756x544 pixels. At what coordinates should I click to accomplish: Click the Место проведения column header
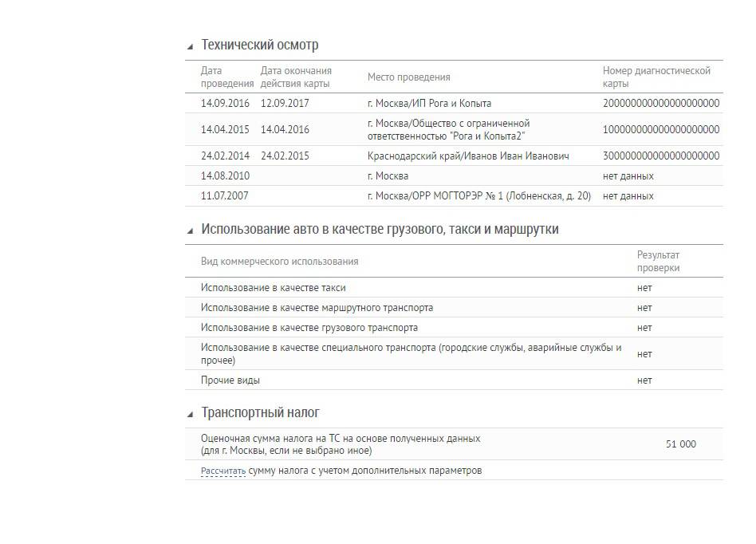click(x=408, y=77)
